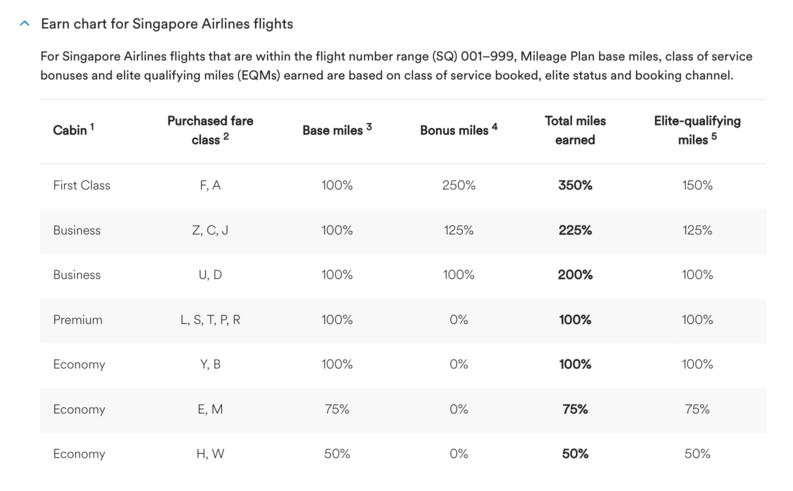Select fare classes U, D cell
The width and height of the screenshot is (793, 491).
211,275
